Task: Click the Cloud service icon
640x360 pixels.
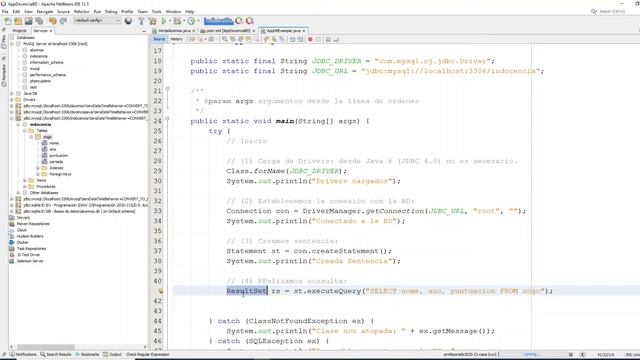Action: click(12, 230)
